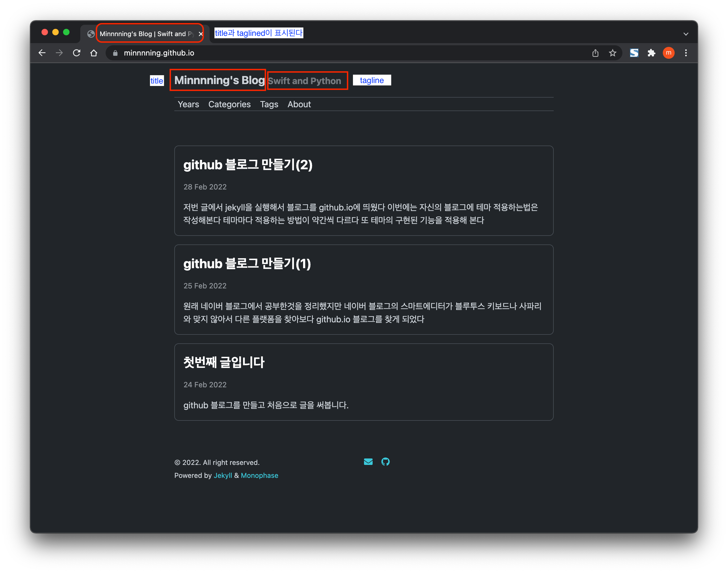Open the About page

299,104
